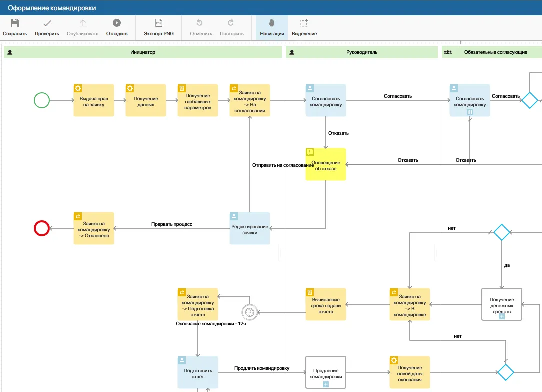The width and height of the screenshot is (542, 392).
Task: Click the Экспорт PNG icon
Action: tap(159, 23)
